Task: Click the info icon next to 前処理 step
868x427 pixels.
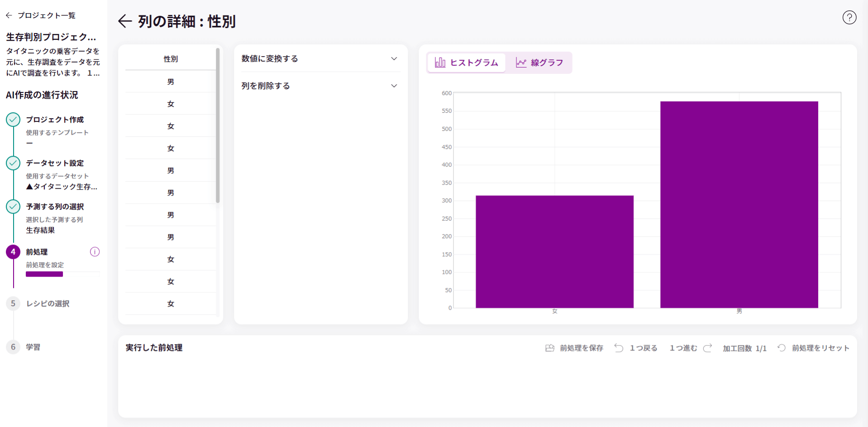Action: [x=95, y=252]
